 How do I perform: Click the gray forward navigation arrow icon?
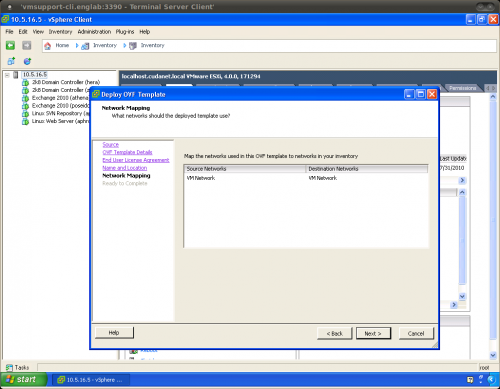[x=27, y=45]
